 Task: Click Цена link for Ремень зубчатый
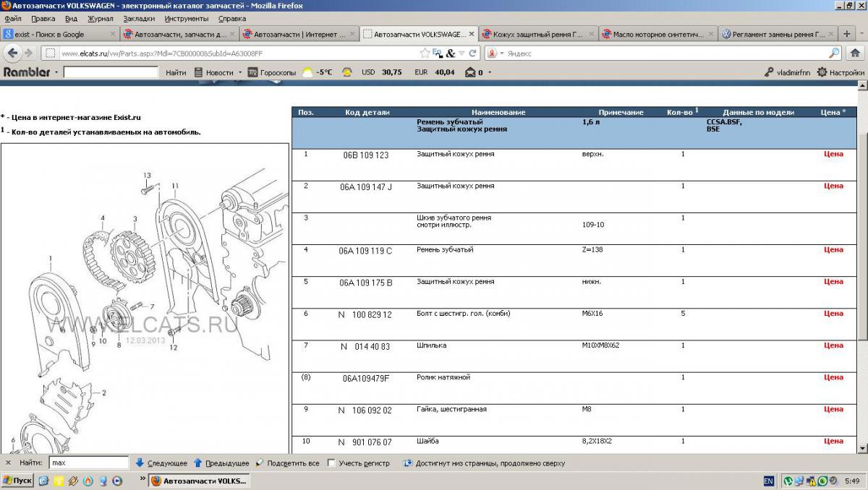pyautogui.click(x=833, y=249)
